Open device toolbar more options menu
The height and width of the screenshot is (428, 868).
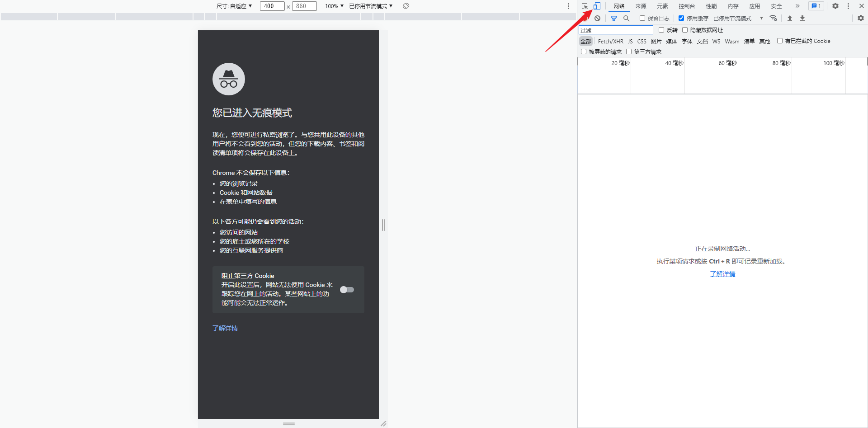tap(568, 6)
